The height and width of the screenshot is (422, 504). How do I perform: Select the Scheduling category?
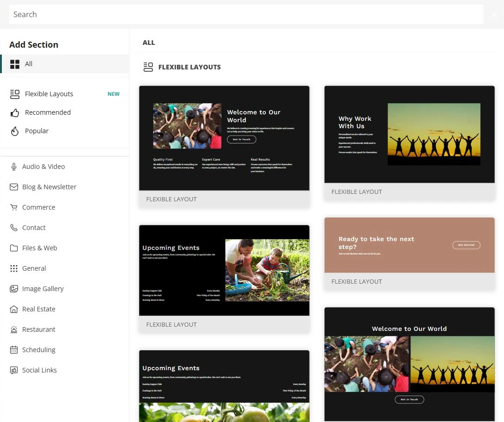(64, 350)
